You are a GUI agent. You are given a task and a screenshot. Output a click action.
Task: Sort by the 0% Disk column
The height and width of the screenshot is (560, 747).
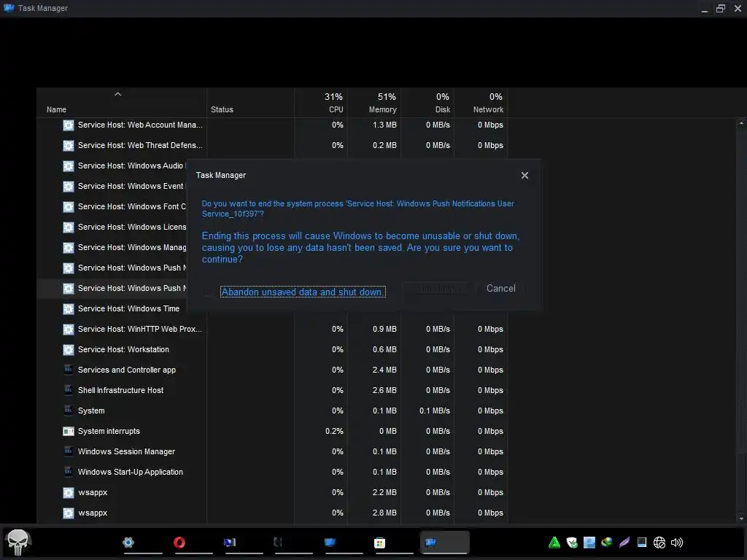(427, 103)
